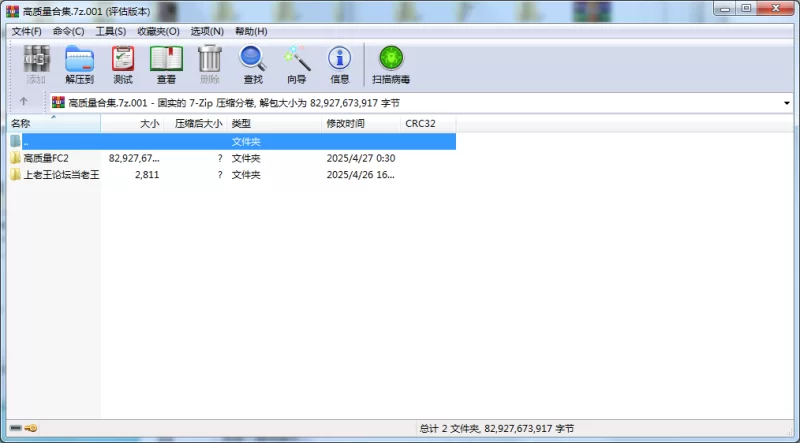
Task: Sort by 修改时间 column header
Action: coord(361,124)
